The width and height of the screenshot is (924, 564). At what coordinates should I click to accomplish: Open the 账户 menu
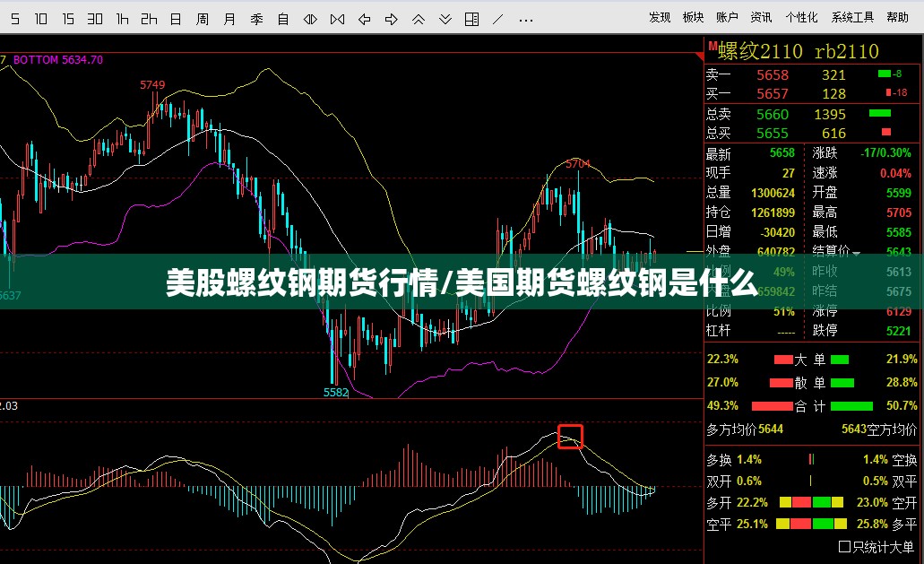click(727, 17)
